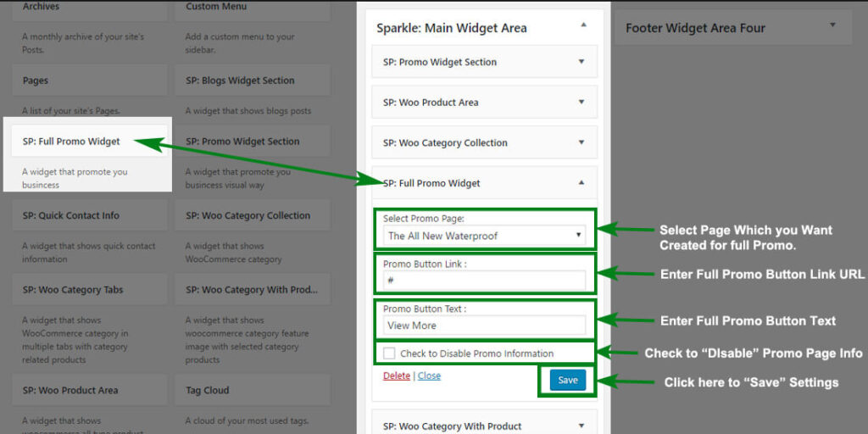
Task: Expand SP: Woo Category Collection widget settings
Action: [x=581, y=143]
